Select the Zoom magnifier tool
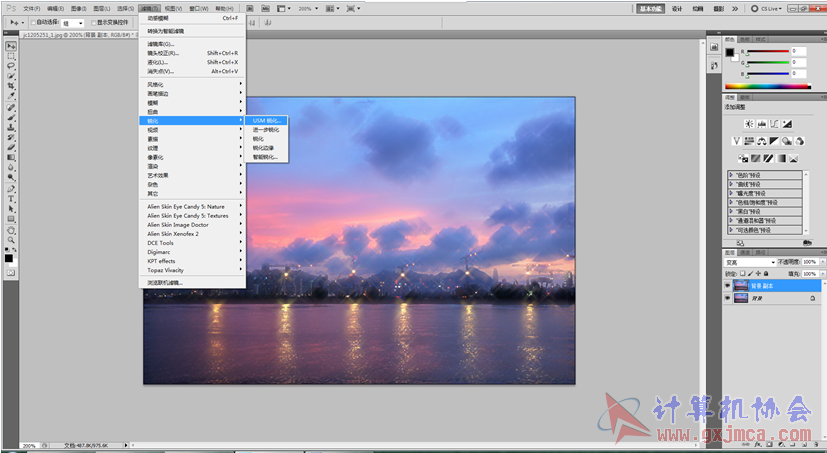This screenshot has width=827, height=453. pos(11,239)
